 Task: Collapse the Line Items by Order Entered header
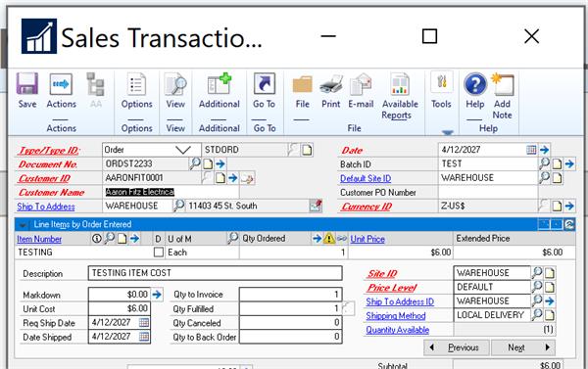(23, 225)
